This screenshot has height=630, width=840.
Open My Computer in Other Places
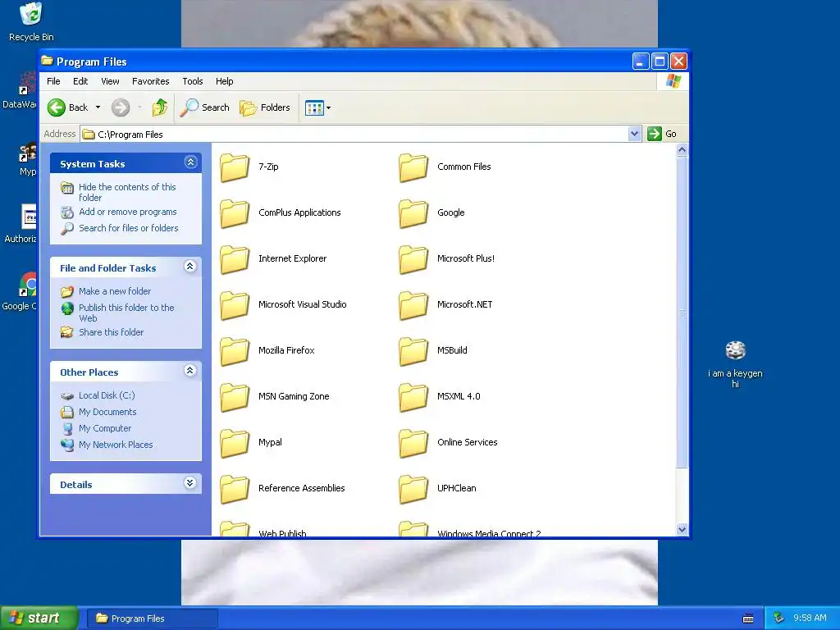105,428
